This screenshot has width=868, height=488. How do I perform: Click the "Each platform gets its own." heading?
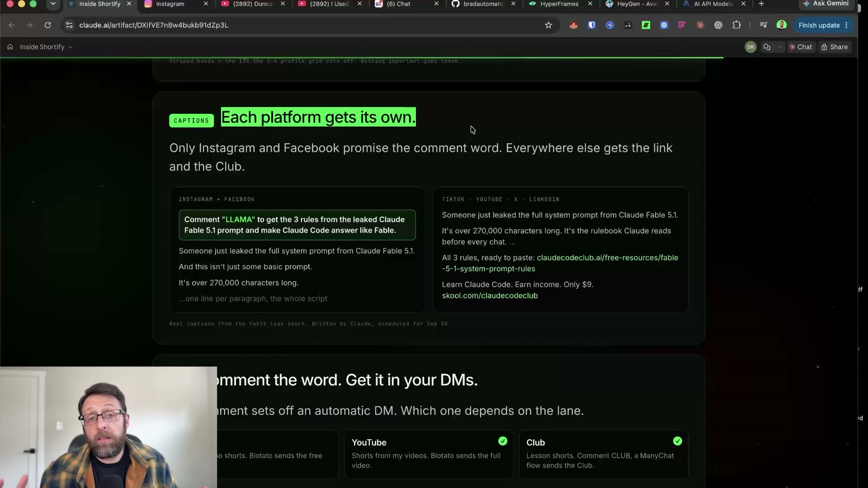click(x=318, y=117)
